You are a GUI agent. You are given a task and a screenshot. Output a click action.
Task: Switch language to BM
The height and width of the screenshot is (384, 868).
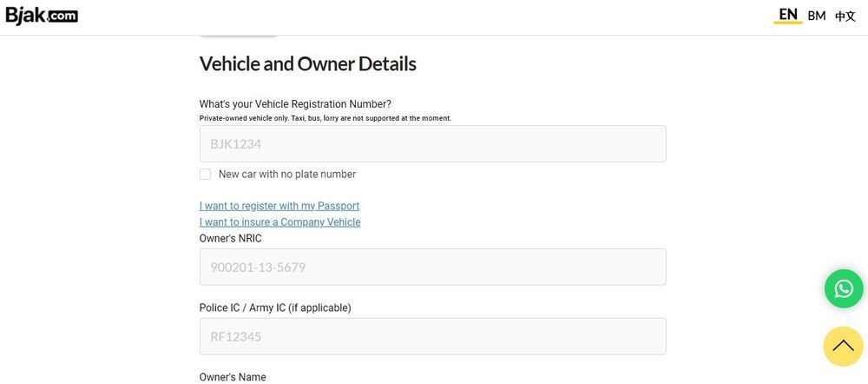(x=817, y=16)
